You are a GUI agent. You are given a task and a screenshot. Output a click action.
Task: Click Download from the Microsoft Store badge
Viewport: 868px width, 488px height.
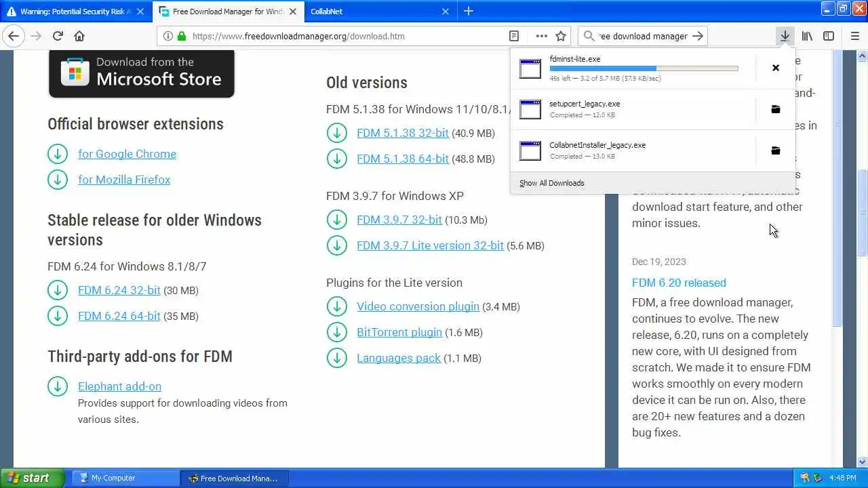141,73
